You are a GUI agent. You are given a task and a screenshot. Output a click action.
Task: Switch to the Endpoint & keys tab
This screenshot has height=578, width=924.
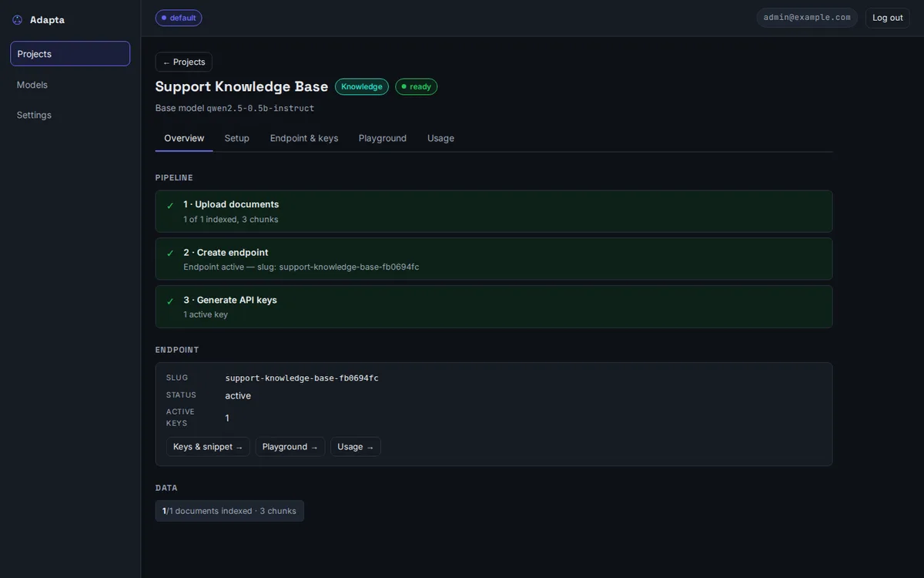(304, 138)
